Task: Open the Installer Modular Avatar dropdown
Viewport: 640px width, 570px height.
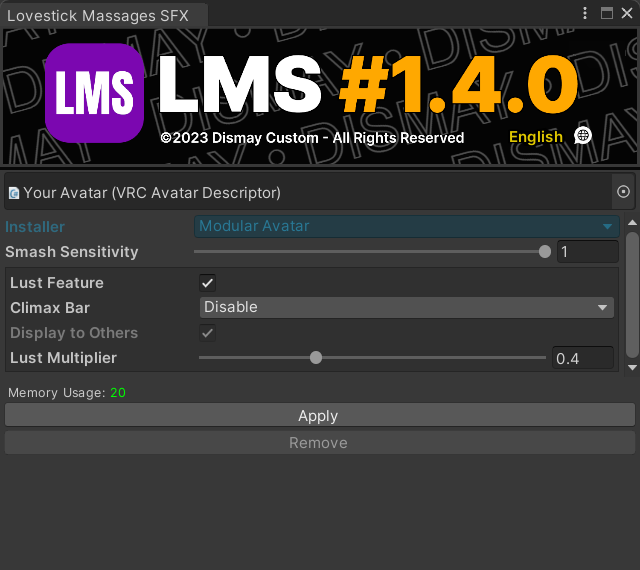Action: tap(407, 226)
